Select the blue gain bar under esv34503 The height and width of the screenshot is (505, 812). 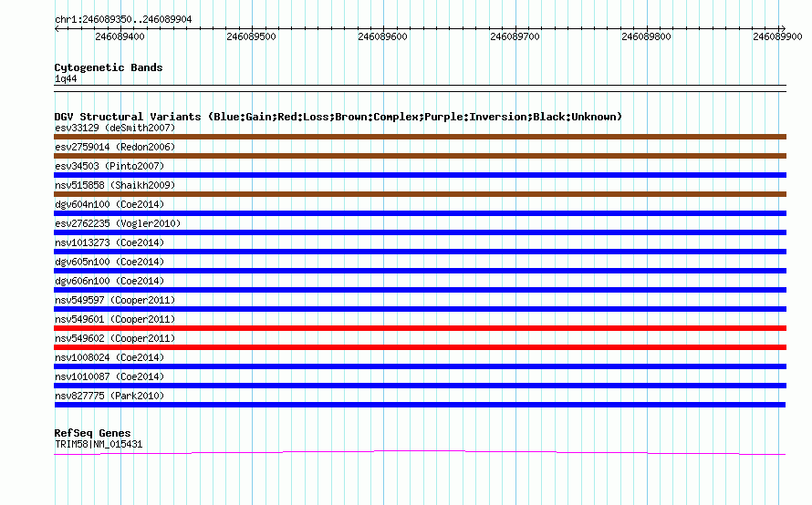pyautogui.click(x=420, y=175)
